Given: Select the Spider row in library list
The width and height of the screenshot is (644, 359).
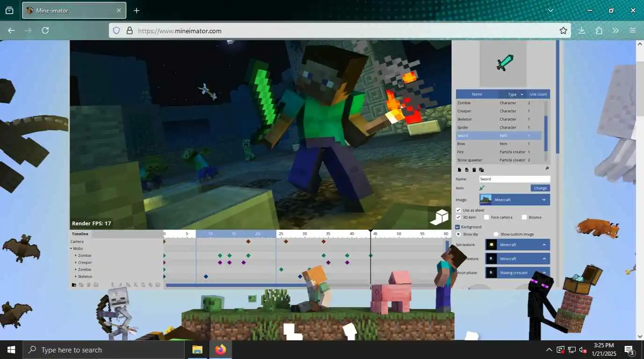Looking at the screenshot, I should tap(499, 127).
